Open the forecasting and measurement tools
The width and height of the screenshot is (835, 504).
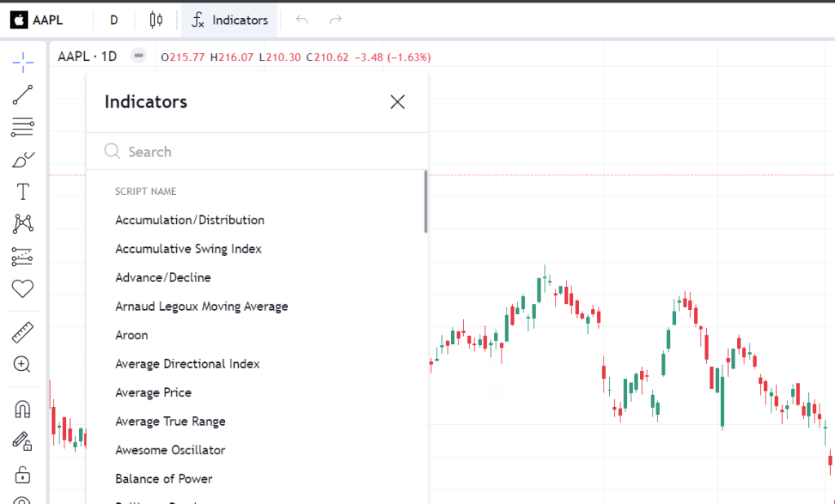pyautogui.click(x=23, y=256)
